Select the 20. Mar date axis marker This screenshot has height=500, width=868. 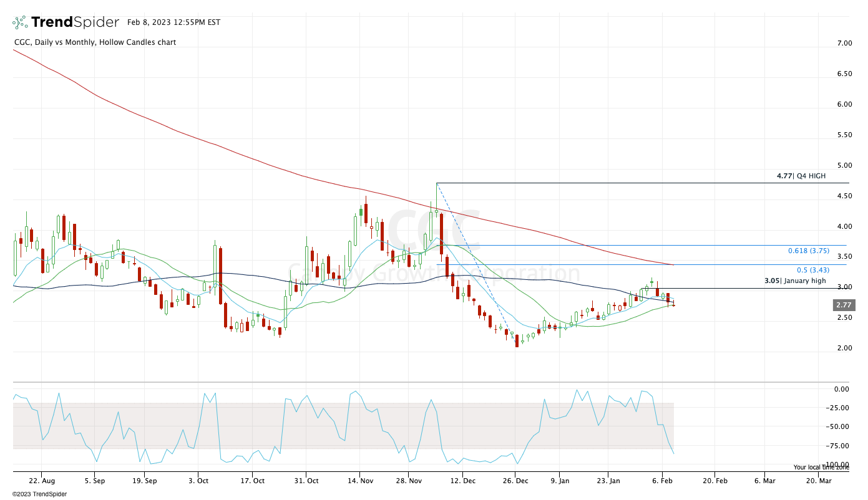pyautogui.click(x=819, y=481)
